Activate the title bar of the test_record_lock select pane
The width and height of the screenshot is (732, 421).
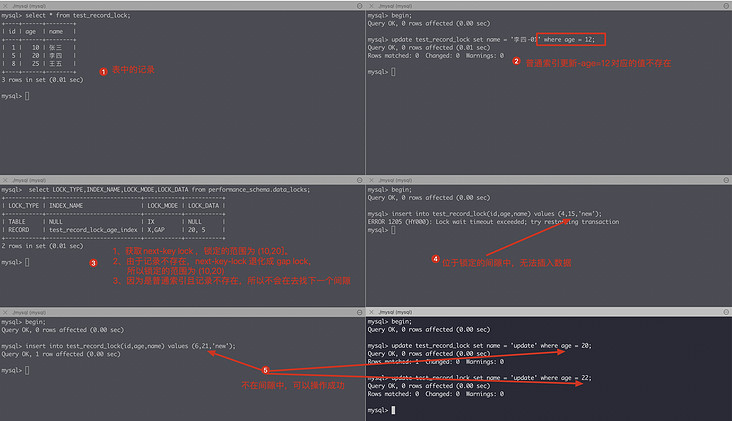point(182,6)
